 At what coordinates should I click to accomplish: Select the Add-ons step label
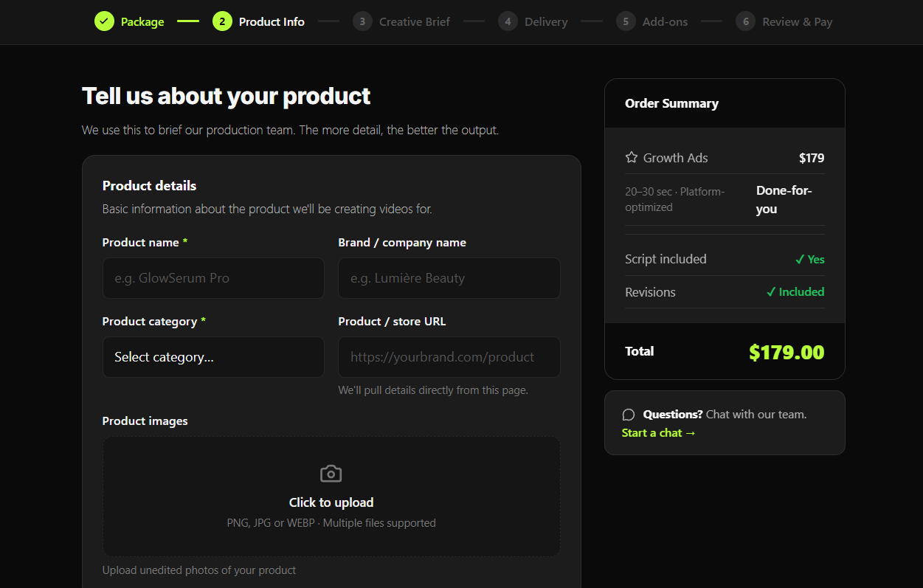(x=665, y=22)
